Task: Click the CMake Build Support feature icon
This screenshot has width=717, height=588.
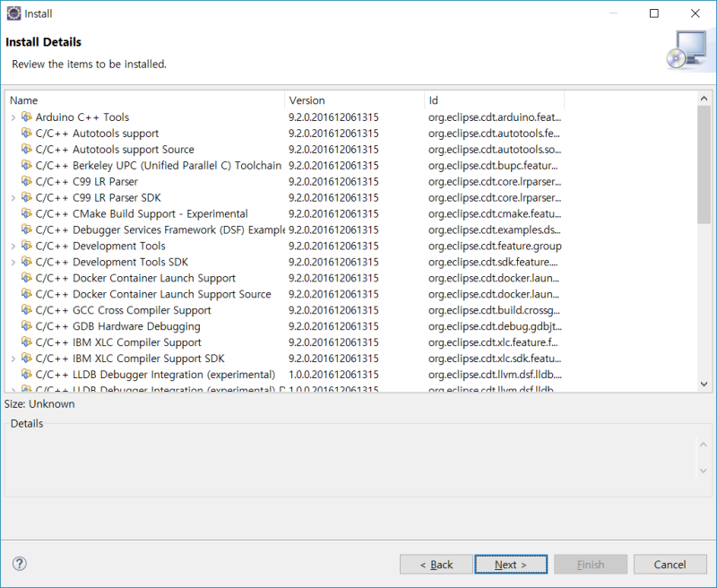Action: click(27, 213)
